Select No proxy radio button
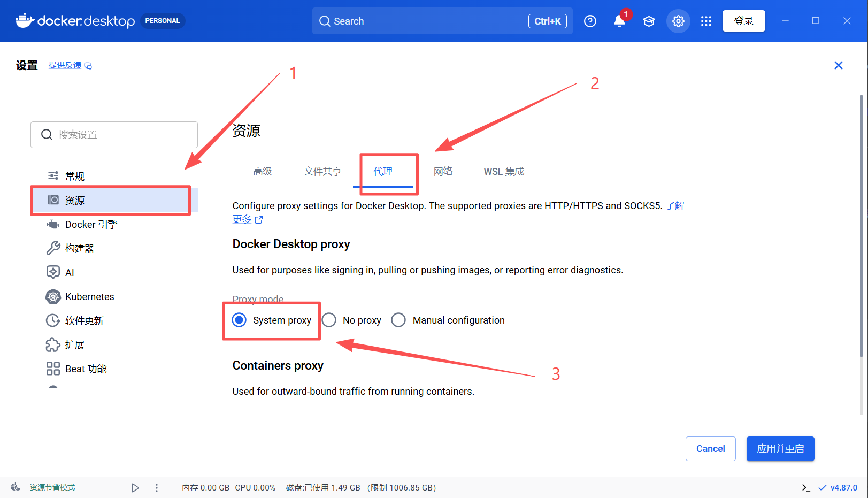This screenshot has width=868, height=498. pos(329,320)
